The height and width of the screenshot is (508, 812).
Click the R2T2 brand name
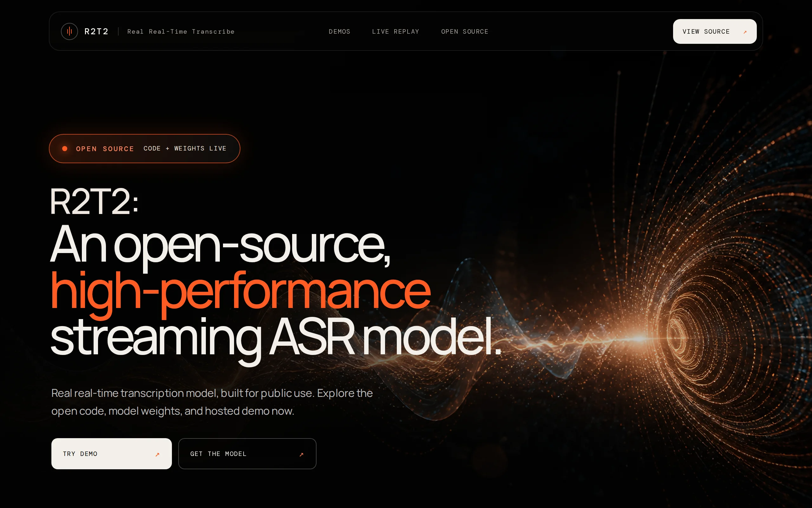tap(96, 31)
